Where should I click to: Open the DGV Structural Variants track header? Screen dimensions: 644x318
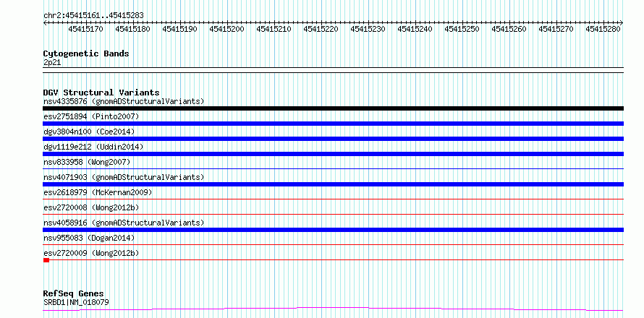(x=101, y=93)
